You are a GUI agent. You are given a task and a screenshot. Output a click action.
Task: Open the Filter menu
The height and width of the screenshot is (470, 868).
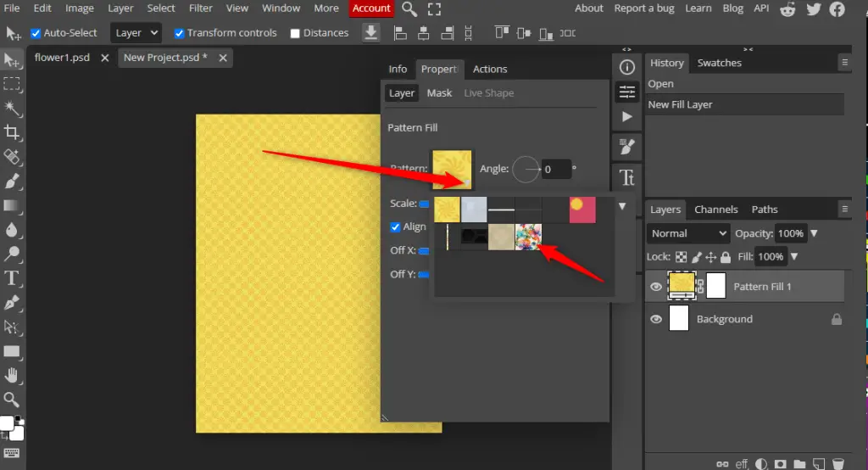coord(200,8)
